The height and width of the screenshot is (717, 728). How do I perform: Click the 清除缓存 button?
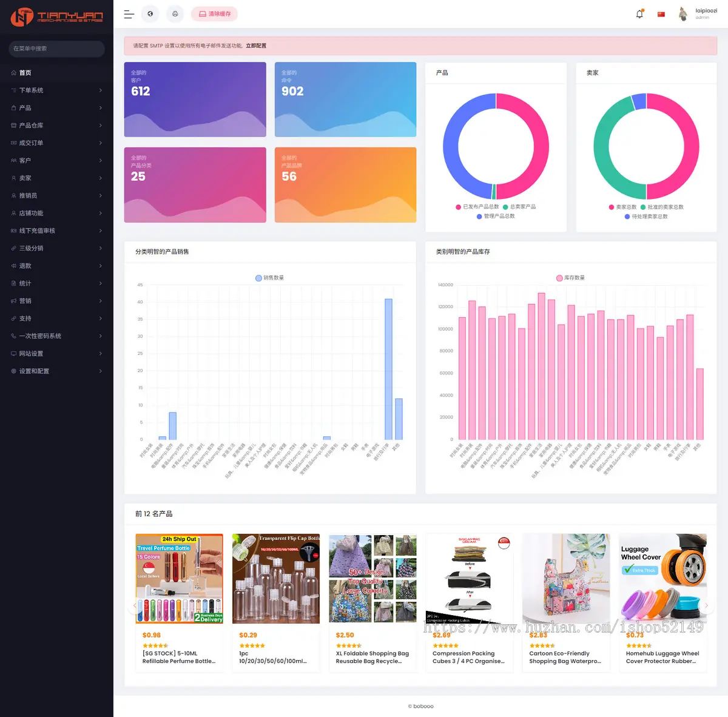[x=214, y=14]
